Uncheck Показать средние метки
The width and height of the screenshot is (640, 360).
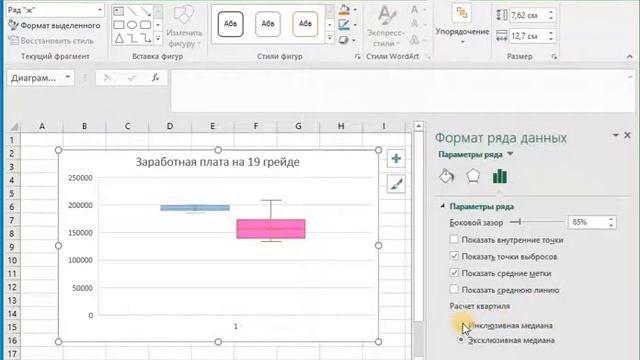454,273
